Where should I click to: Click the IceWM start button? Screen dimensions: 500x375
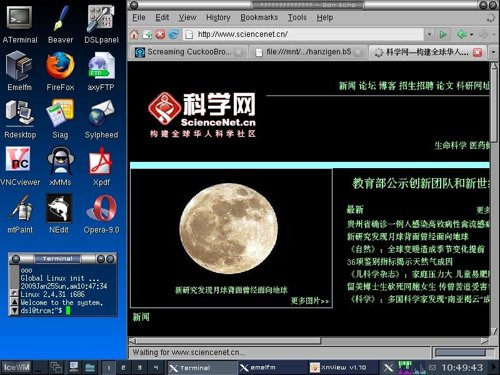tap(16, 368)
